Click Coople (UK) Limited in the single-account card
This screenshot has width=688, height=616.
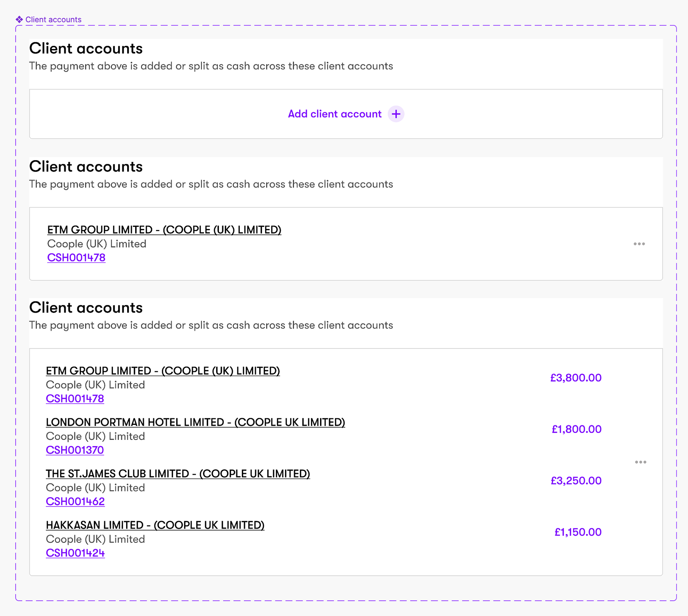[97, 244]
